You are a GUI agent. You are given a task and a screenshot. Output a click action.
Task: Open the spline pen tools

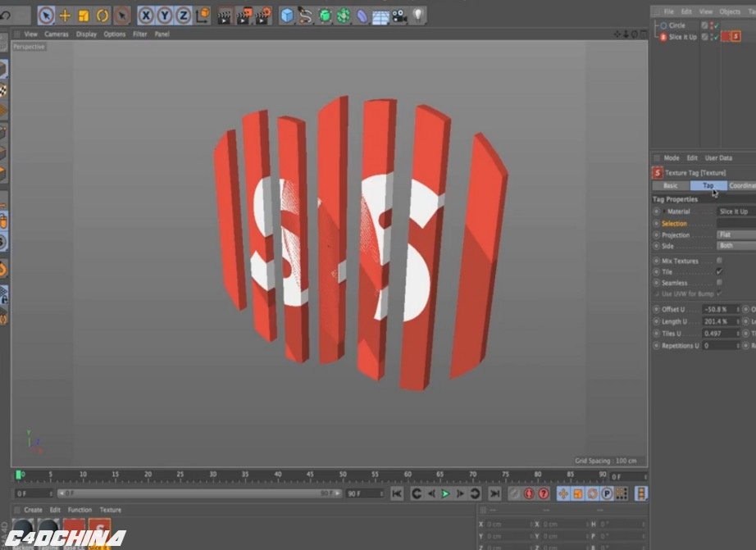(x=306, y=16)
